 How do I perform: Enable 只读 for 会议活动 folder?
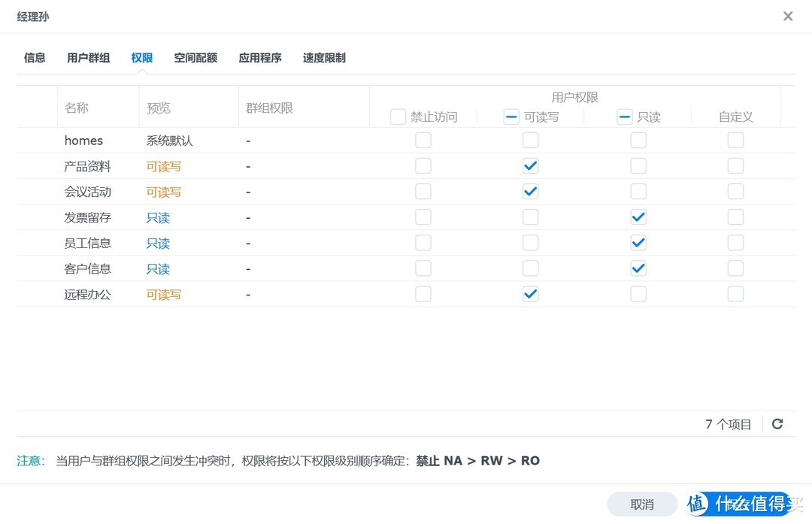[x=638, y=191]
